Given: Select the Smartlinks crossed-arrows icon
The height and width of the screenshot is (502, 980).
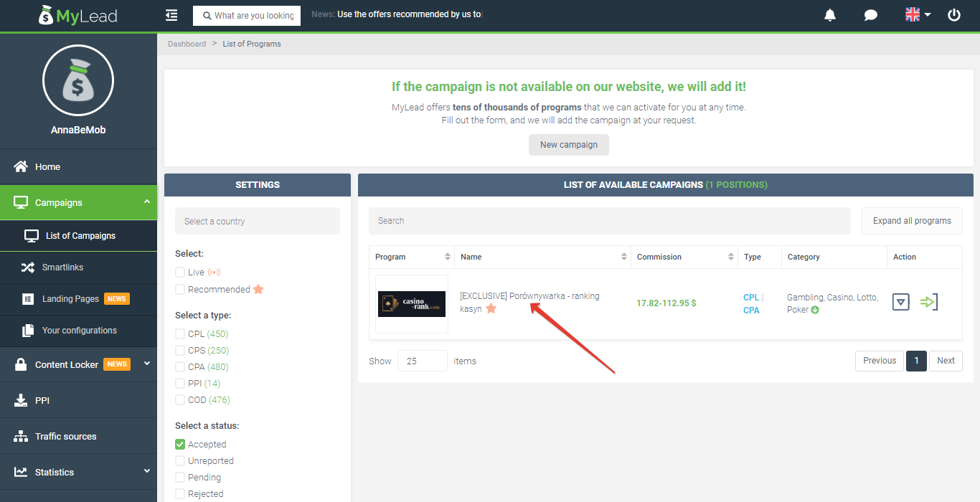Looking at the screenshot, I should 27,267.
